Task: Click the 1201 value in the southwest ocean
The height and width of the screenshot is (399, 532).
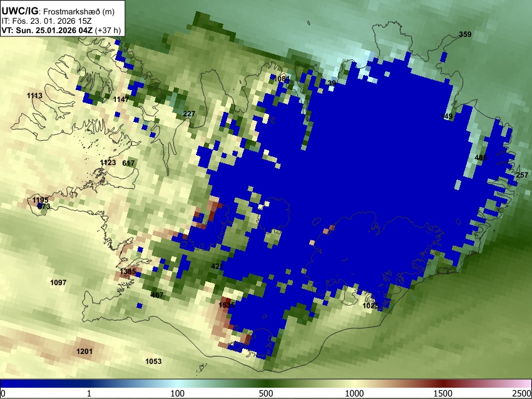Action: (x=84, y=351)
